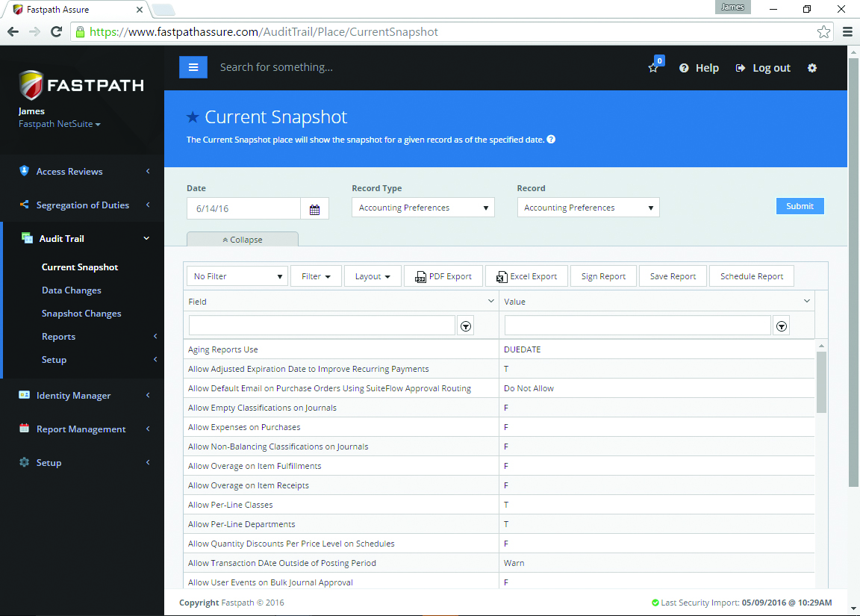Viewport: 860px width, 616px height.
Task: Click the help question mark beside description
Action: click(551, 140)
